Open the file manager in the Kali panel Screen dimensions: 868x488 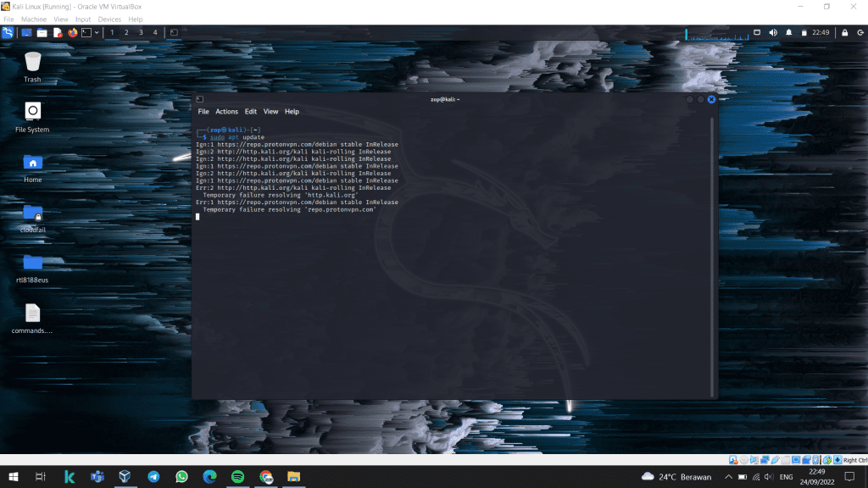tap(42, 32)
